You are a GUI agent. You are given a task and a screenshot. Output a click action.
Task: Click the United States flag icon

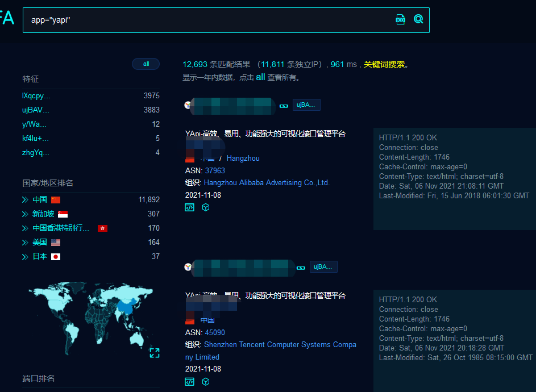click(x=56, y=243)
